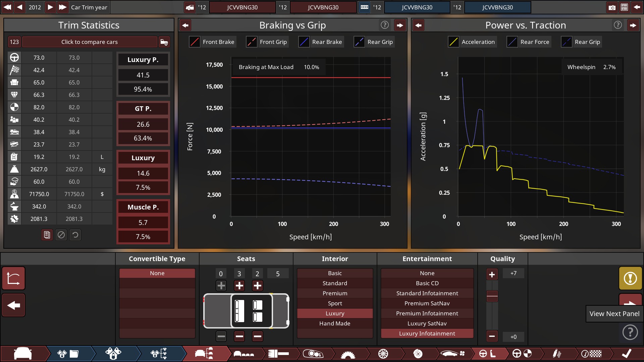Image resolution: width=644 pixels, height=362 pixels.
Task: Switch Braking vs Grip graph to previous
Action: tap(185, 25)
